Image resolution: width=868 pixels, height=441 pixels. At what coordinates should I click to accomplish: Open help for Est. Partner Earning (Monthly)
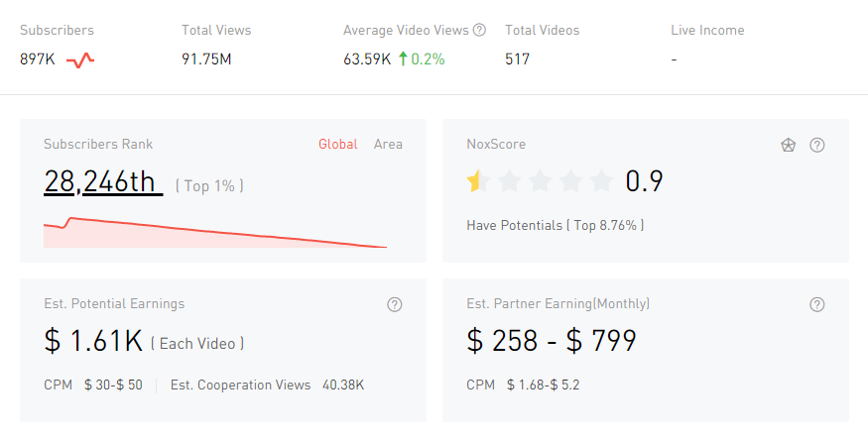(817, 304)
